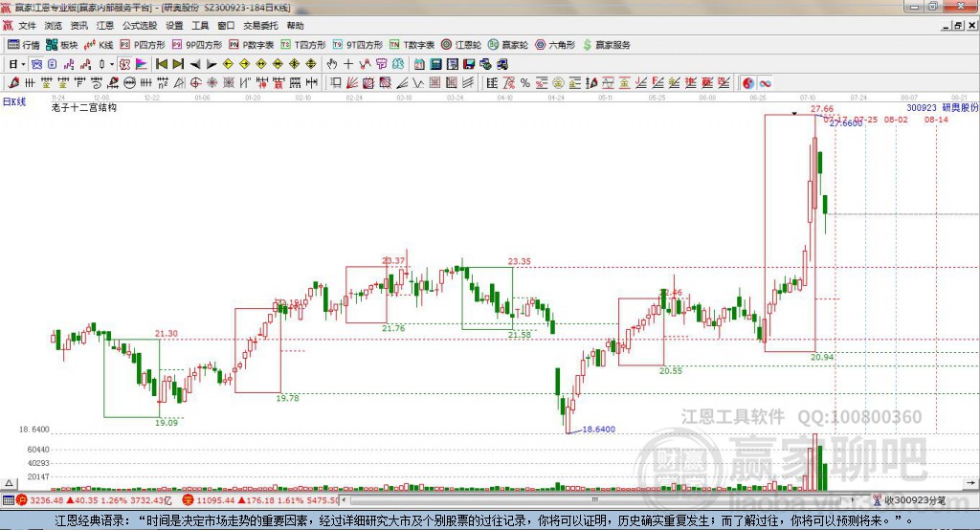Click the hand pan tool icon
Screen dimensions: 980x530
click(x=331, y=64)
